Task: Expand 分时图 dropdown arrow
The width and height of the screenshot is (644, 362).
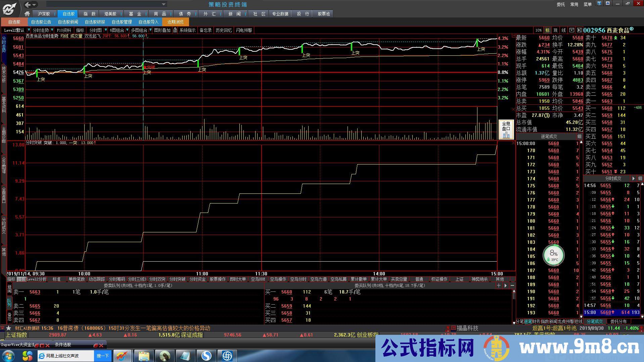Action: [x=106, y=30]
